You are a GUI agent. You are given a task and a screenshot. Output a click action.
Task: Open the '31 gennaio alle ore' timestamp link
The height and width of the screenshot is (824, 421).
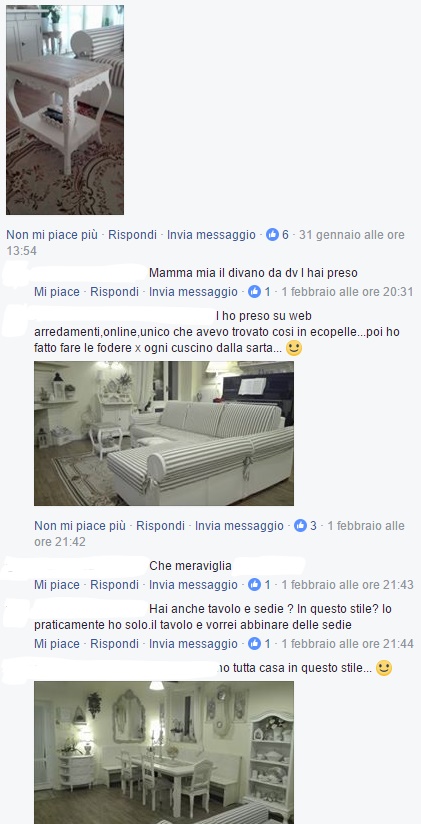tap(352, 235)
